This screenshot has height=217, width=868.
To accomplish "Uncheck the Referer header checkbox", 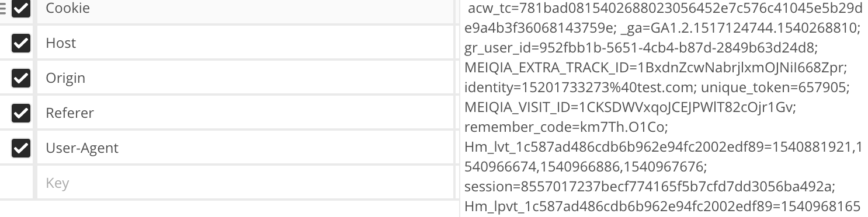I will 21,113.
